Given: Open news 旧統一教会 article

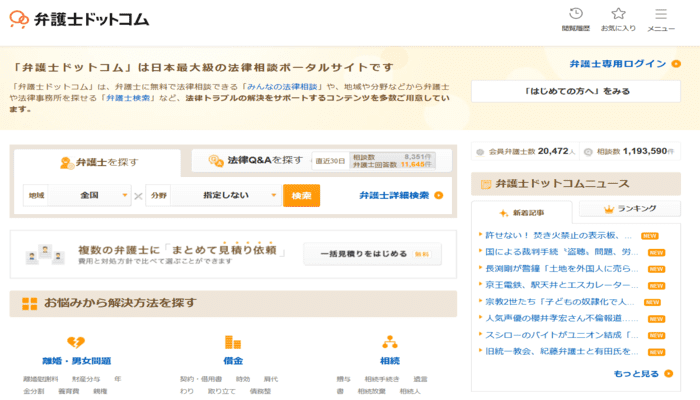Looking at the screenshot, I should [562, 351].
